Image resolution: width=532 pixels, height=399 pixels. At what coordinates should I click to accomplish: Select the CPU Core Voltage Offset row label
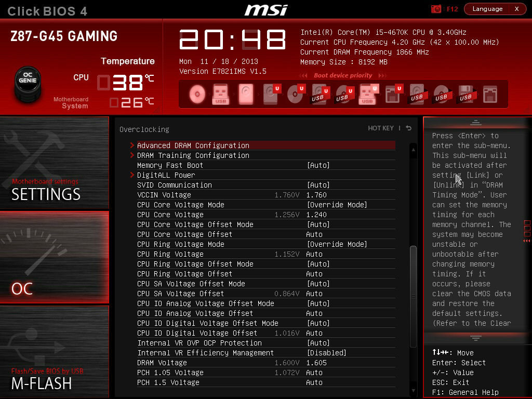184,234
